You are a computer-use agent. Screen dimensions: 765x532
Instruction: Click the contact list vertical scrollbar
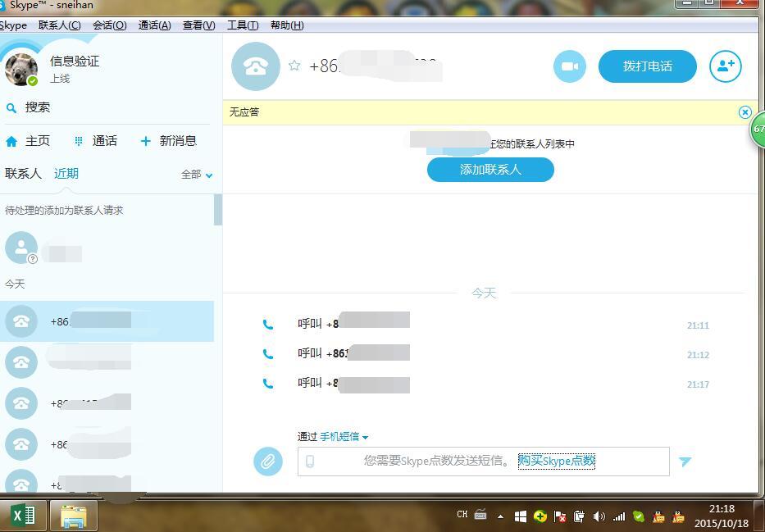point(217,210)
